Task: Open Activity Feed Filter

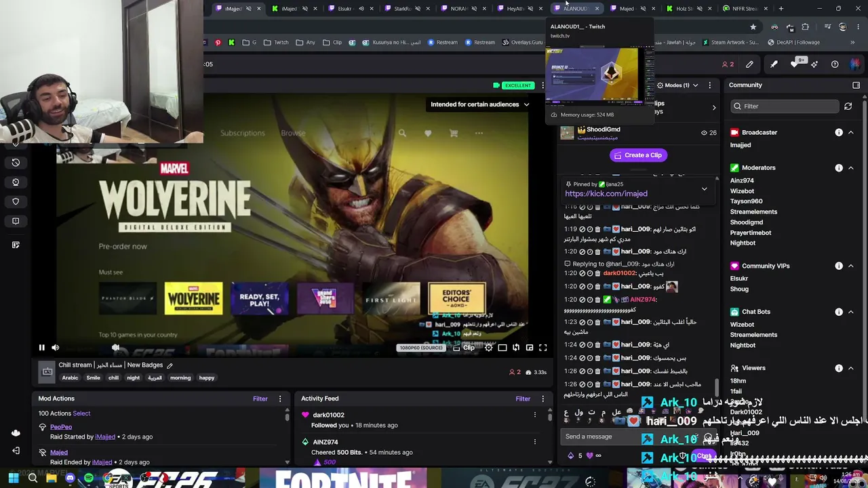Action: point(523,399)
